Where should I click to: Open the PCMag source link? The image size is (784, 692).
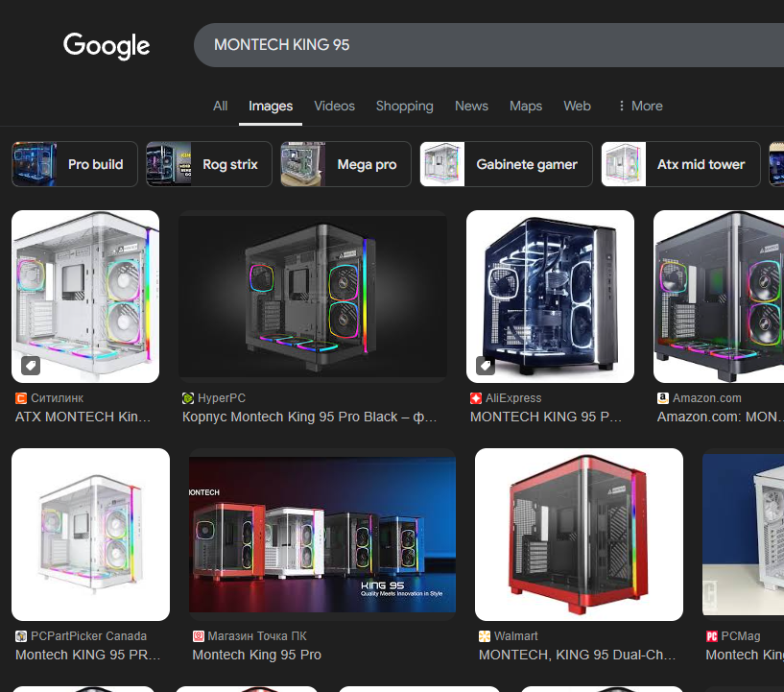[x=741, y=636]
